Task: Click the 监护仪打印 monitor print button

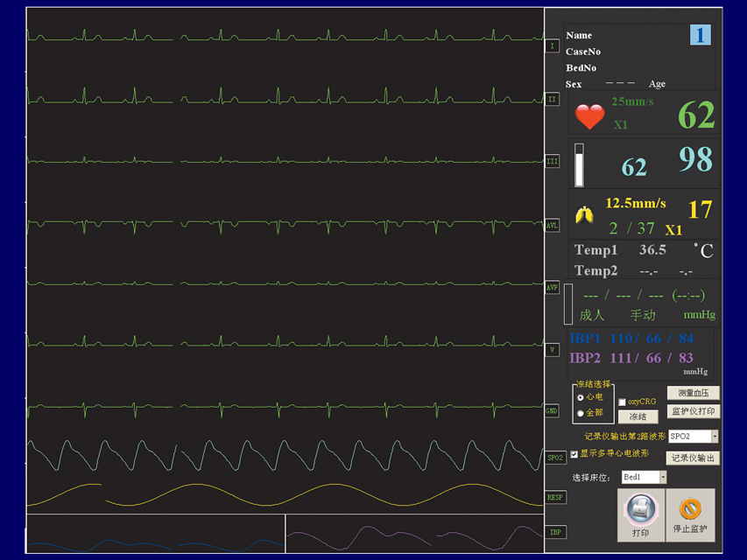Action: [693, 411]
